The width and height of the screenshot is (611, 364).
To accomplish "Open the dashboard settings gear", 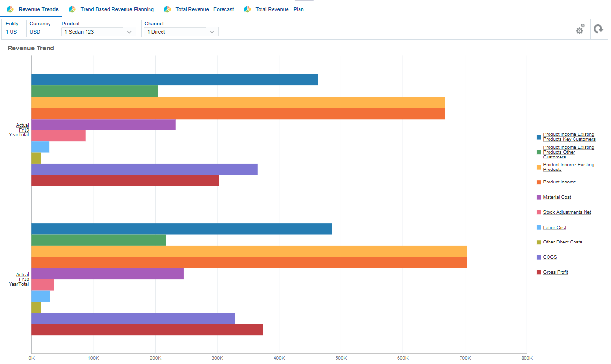I will click(x=580, y=29).
